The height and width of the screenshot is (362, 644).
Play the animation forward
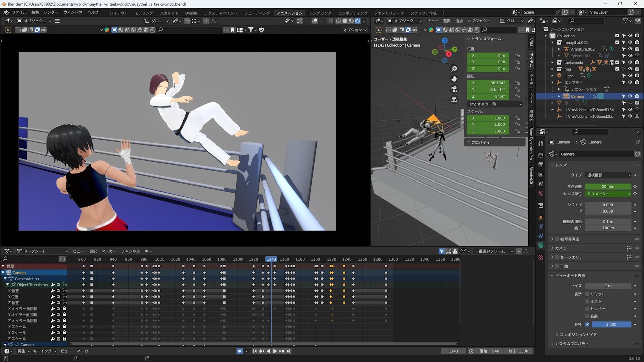pos(275,351)
